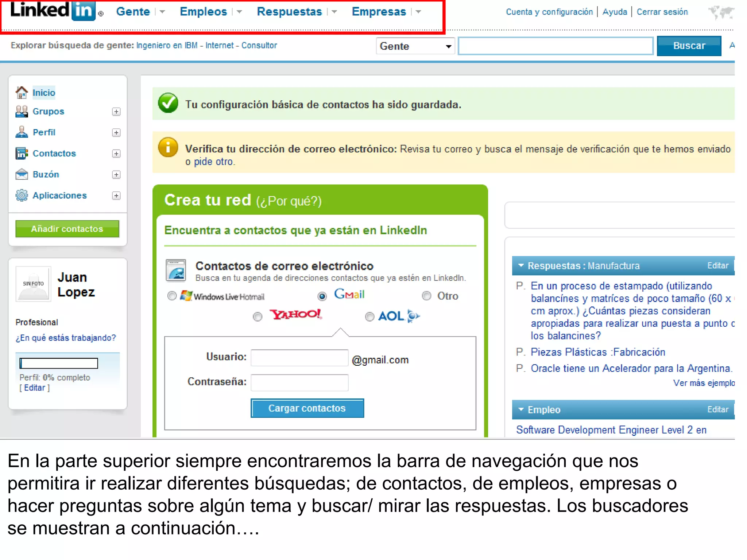747x560 pixels.
Task: Open the Empresas menu dropdown arrow
Action: [x=418, y=12]
